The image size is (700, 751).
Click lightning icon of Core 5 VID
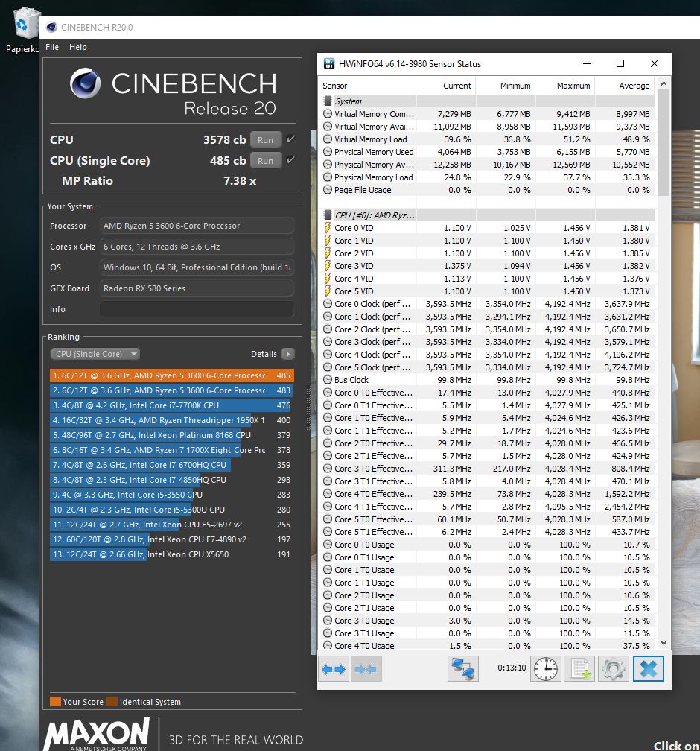[x=328, y=291]
